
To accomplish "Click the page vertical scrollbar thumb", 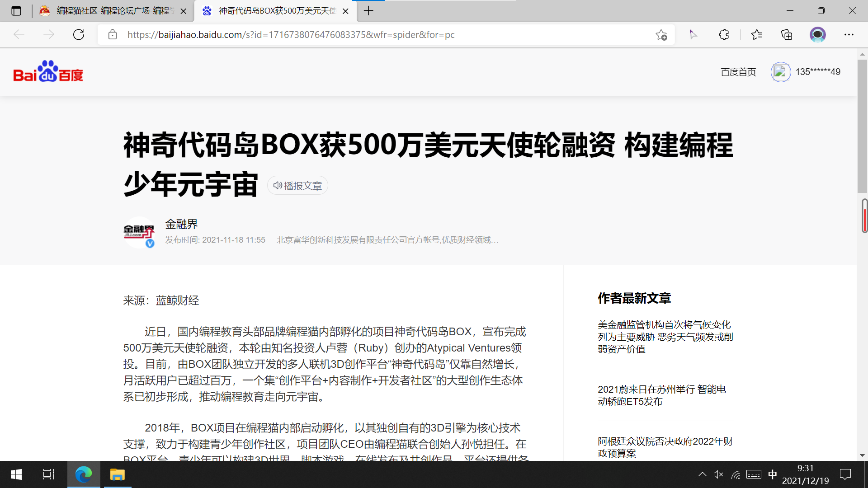I will pos(862,127).
